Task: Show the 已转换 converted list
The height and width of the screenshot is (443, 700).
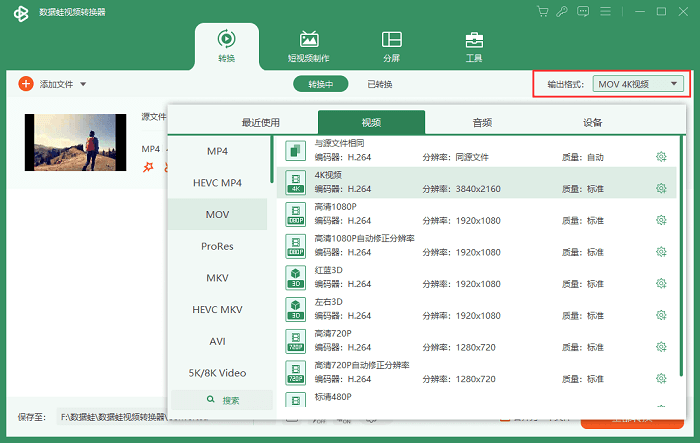Action: [x=380, y=84]
